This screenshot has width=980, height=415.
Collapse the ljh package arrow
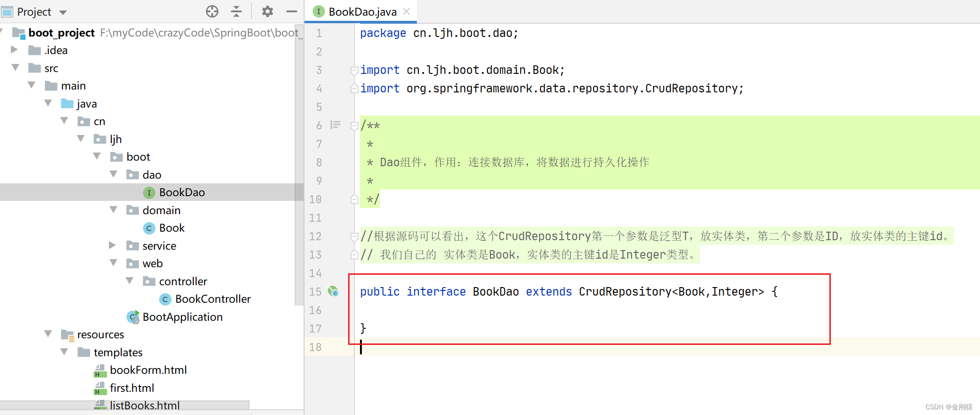[81, 139]
